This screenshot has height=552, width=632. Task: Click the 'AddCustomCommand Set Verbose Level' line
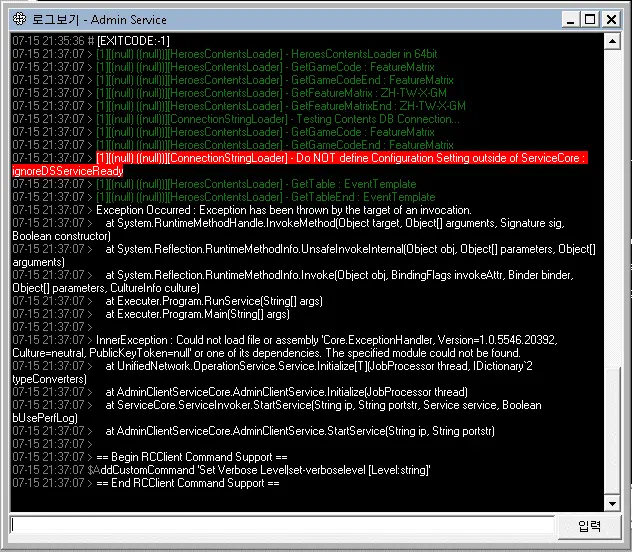[221, 470]
